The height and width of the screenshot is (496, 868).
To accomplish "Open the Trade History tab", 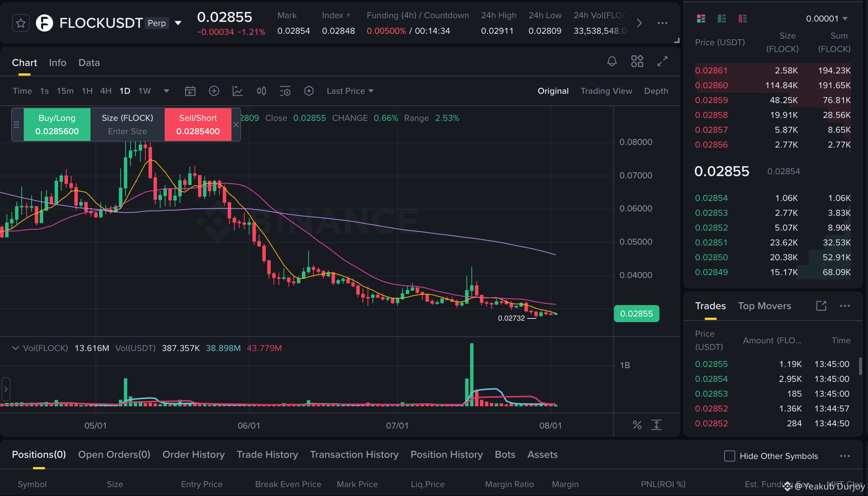I will [x=267, y=454].
